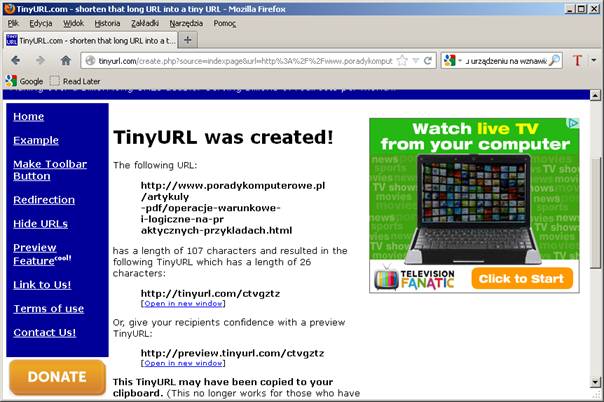604x402 pixels.
Task: Open the Hide URLs link
Action: [x=40, y=224]
